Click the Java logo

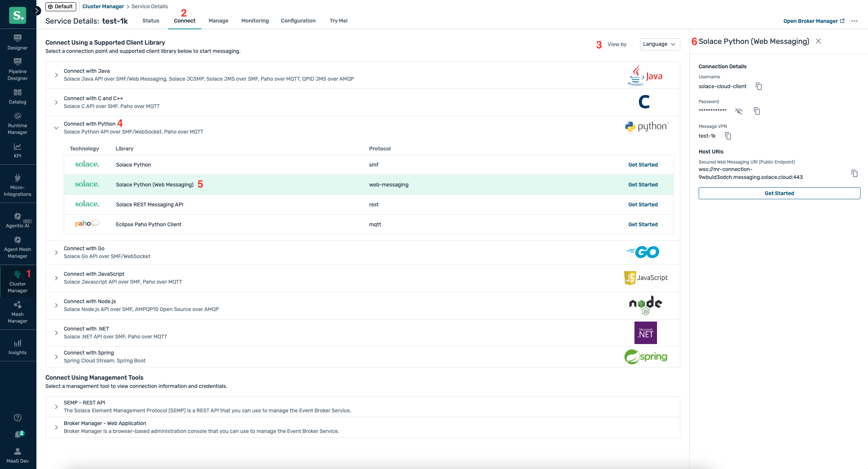click(645, 75)
